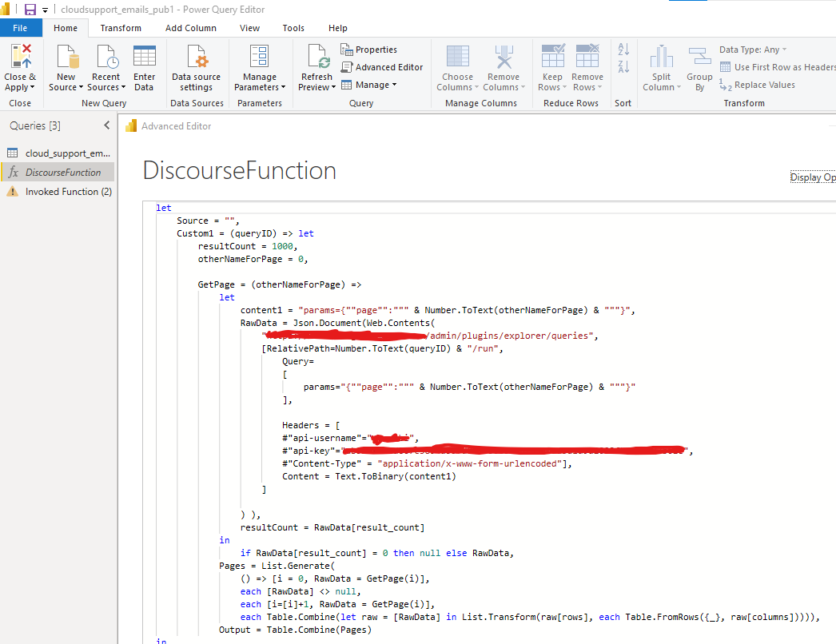Expand the New Source dropdown
Viewport: 836px width, 644px height.
point(81,87)
